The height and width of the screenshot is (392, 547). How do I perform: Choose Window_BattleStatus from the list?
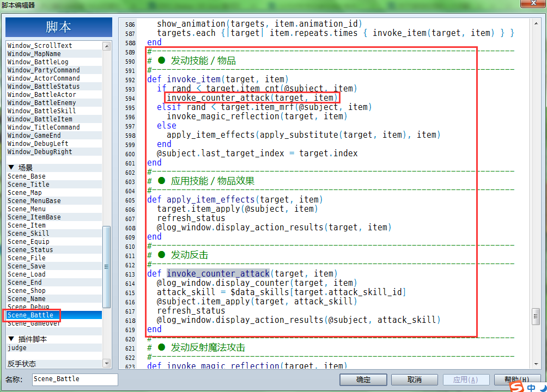[54, 87]
